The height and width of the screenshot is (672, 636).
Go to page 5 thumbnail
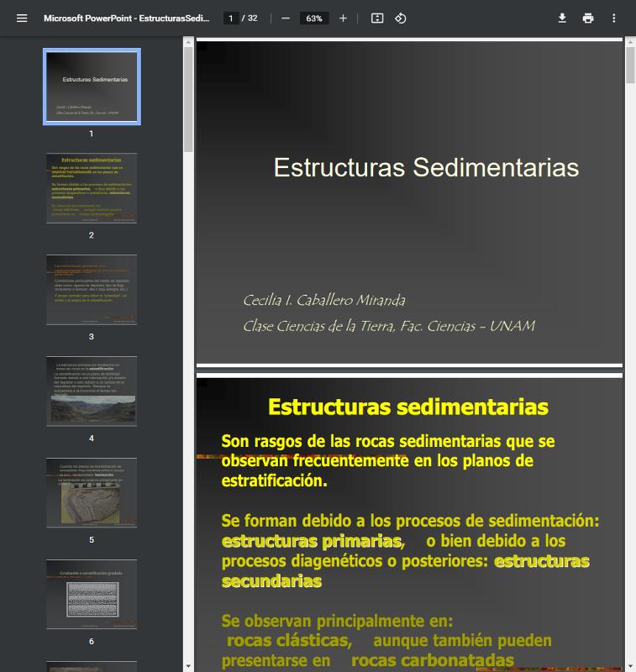click(92, 493)
